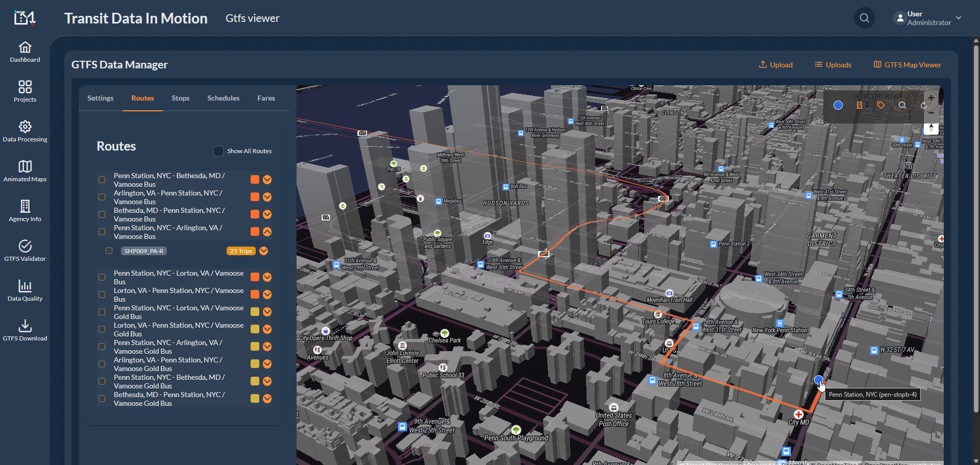Expand the 25 Trips chevron

(x=264, y=251)
